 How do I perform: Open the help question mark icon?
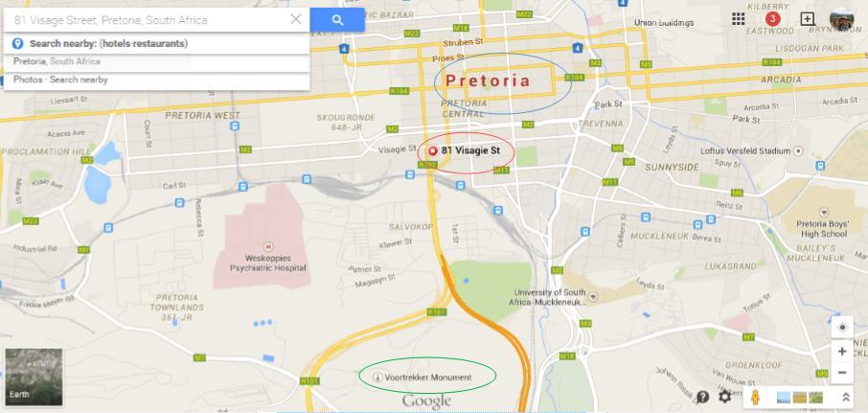pyautogui.click(x=703, y=397)
